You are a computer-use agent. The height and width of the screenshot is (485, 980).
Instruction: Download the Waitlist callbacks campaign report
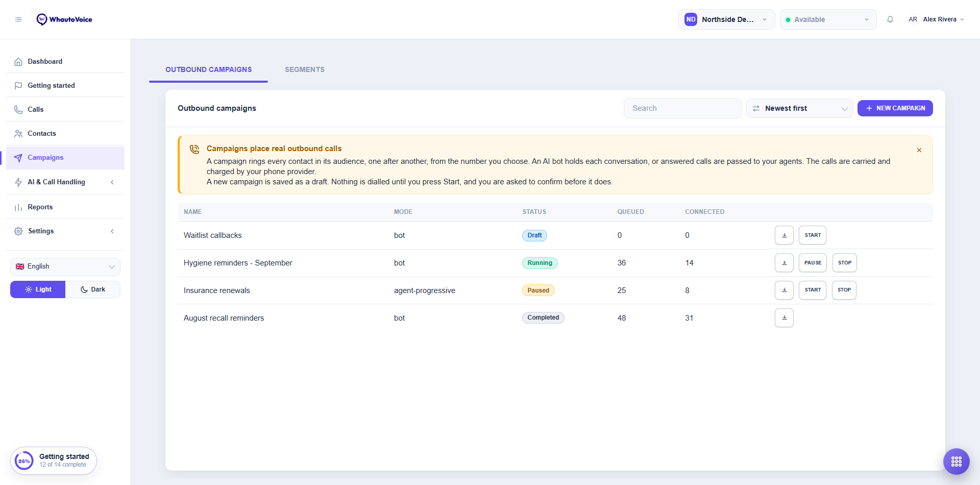pos(784,235)
